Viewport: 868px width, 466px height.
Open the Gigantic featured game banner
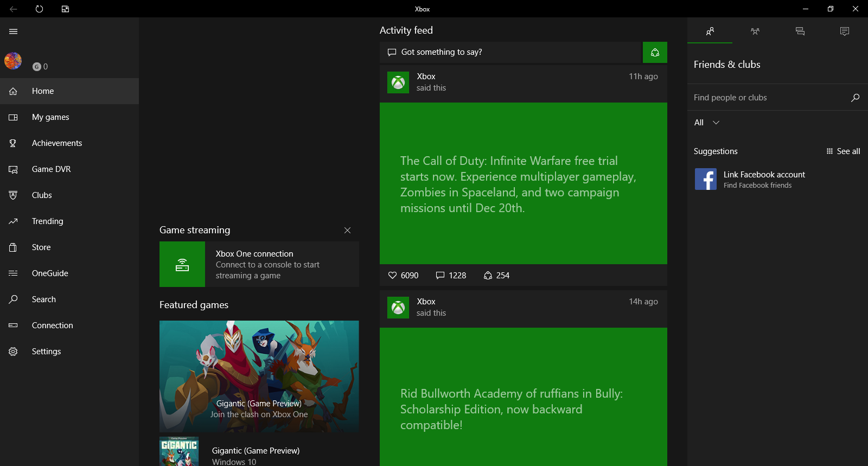coord(259,376)
